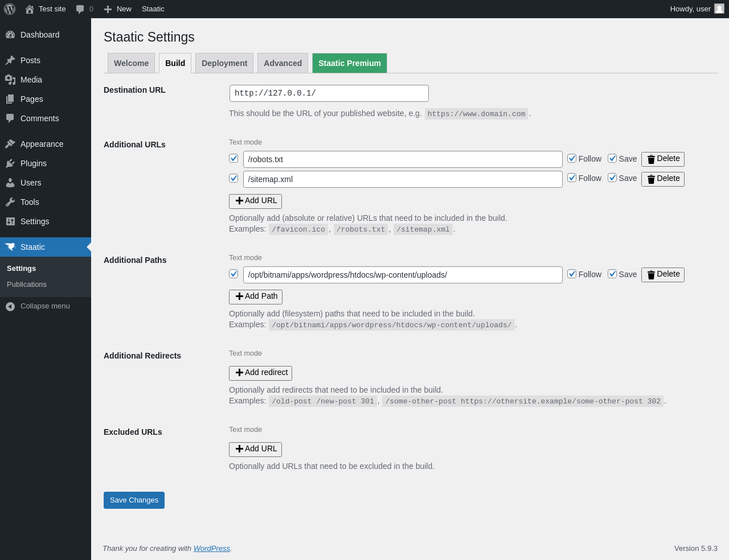
Task: Open WordPress footer link
Action: (212, 549)
